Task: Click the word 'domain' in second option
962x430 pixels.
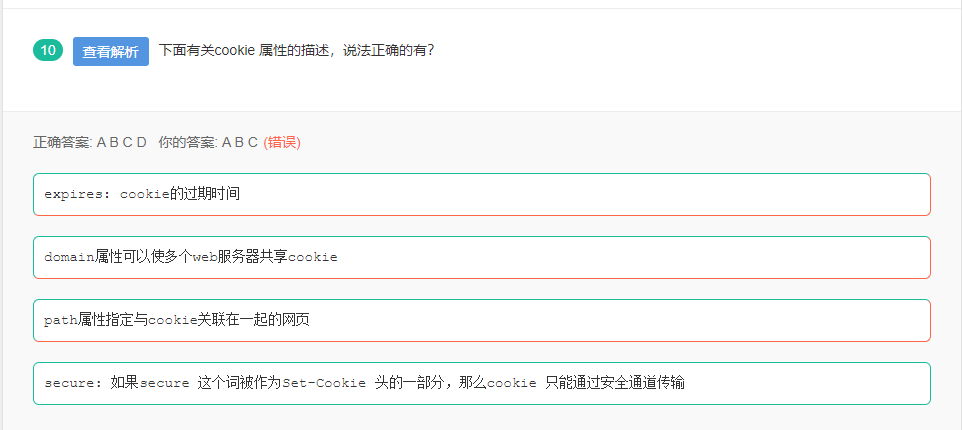Action: (x=69, y=257)
